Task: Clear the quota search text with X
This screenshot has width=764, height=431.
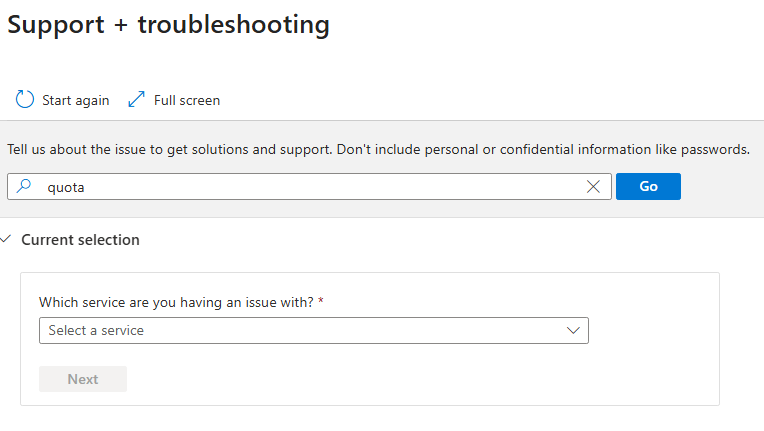Action: pyautogui.click(x=593, y=187)
